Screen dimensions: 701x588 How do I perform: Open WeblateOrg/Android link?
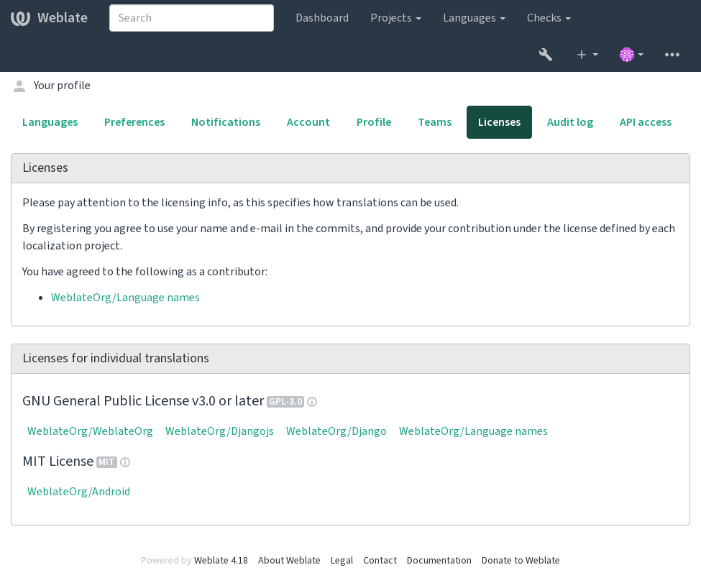[78, 492]
